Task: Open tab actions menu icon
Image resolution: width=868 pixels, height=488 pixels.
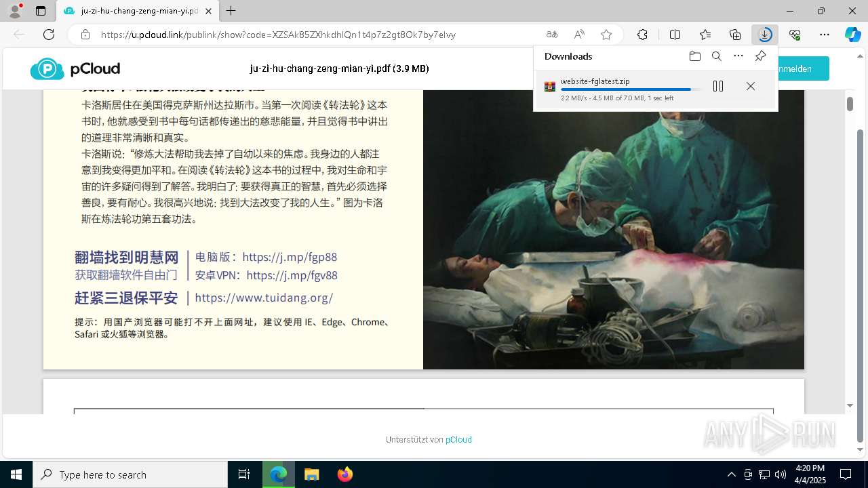Action: coord(41,11)
